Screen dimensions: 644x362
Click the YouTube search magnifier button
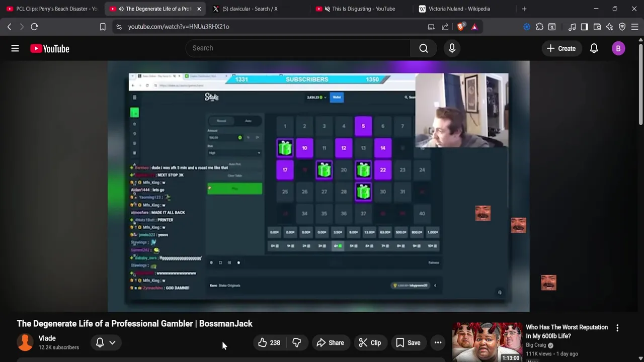424,48
